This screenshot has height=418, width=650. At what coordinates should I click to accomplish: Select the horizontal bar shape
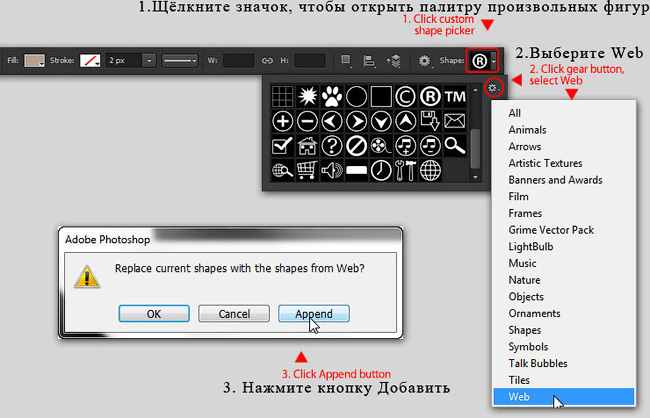pyautogui.click(x=357, y=170)
